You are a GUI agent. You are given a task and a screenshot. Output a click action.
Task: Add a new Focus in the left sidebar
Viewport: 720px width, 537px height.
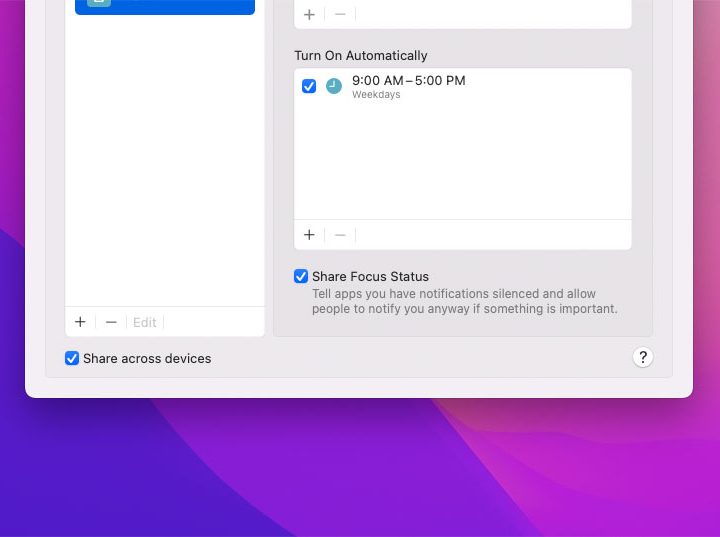[x=80, y=322]
